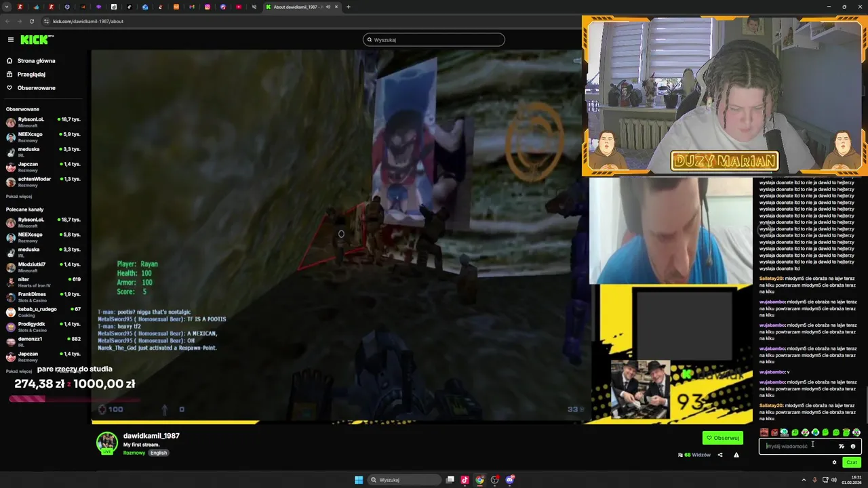Insert the last emote in the quick row
The width and height of the screenshot is (868, 488).
856,432
